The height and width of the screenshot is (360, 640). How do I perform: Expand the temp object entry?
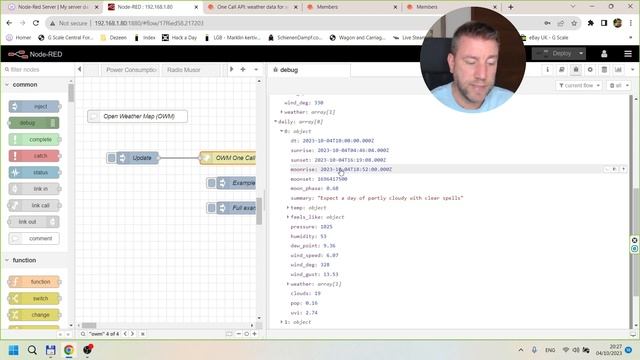[x=288, y=208]
